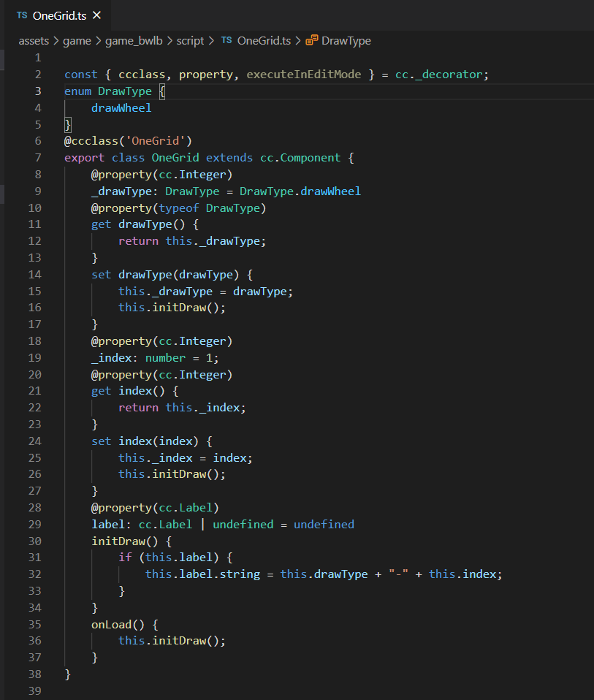Click 'enum' keyword on line 3

coord(77,91)
